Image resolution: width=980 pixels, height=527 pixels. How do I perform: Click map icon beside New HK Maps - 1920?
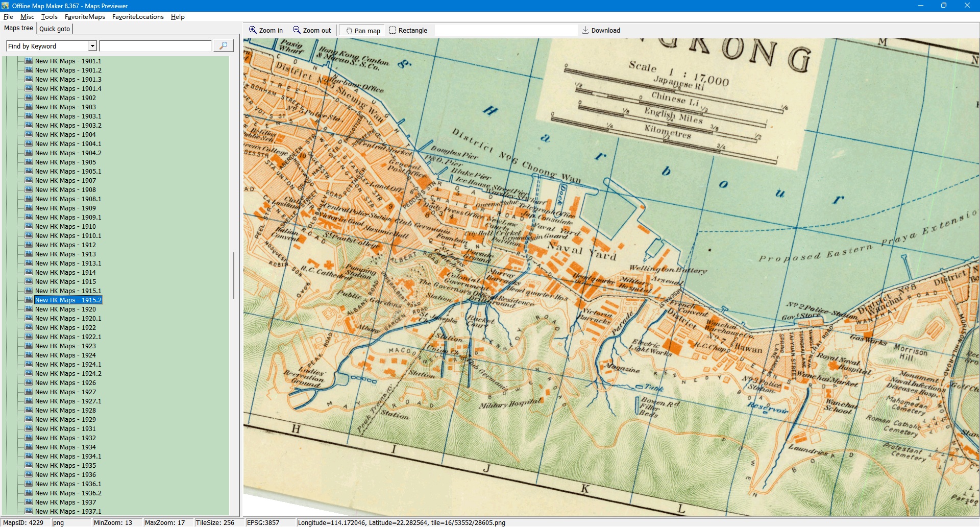coord(29,309)
